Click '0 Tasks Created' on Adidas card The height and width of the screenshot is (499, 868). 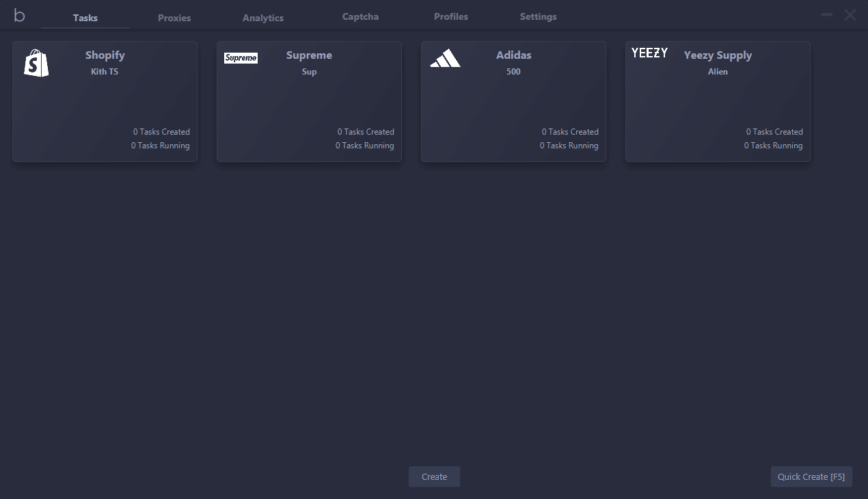click(570, 132)
